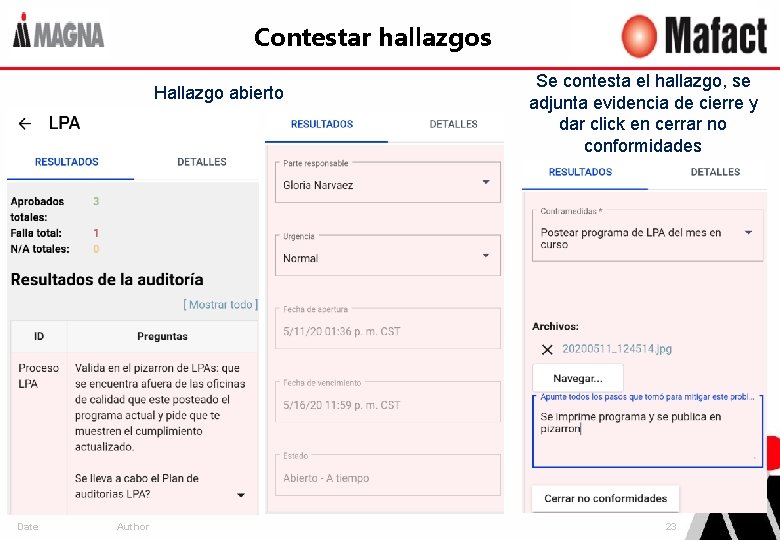Click the ID column header

[x=39, y=336]
